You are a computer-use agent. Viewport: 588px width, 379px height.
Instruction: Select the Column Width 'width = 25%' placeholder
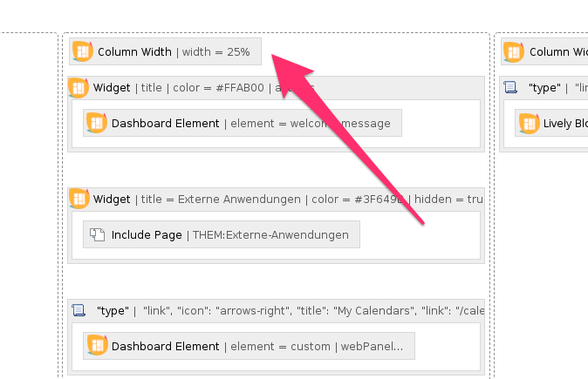coord(174,51)
